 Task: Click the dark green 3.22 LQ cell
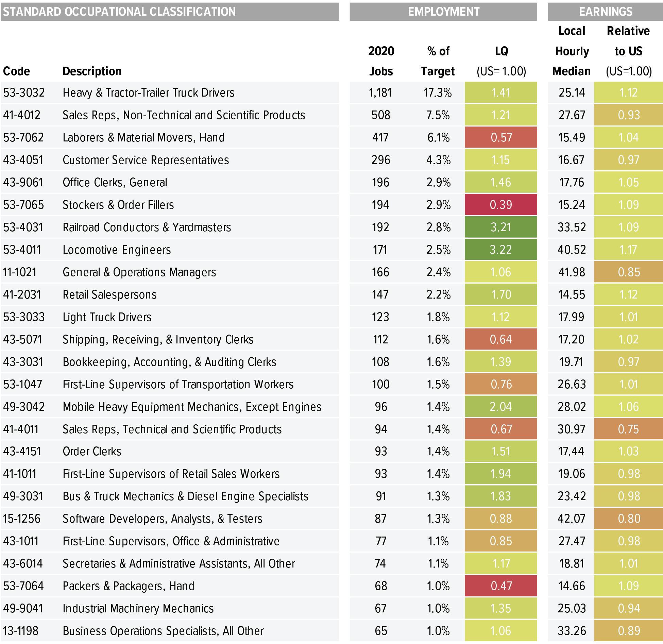(x=501, y=250)
